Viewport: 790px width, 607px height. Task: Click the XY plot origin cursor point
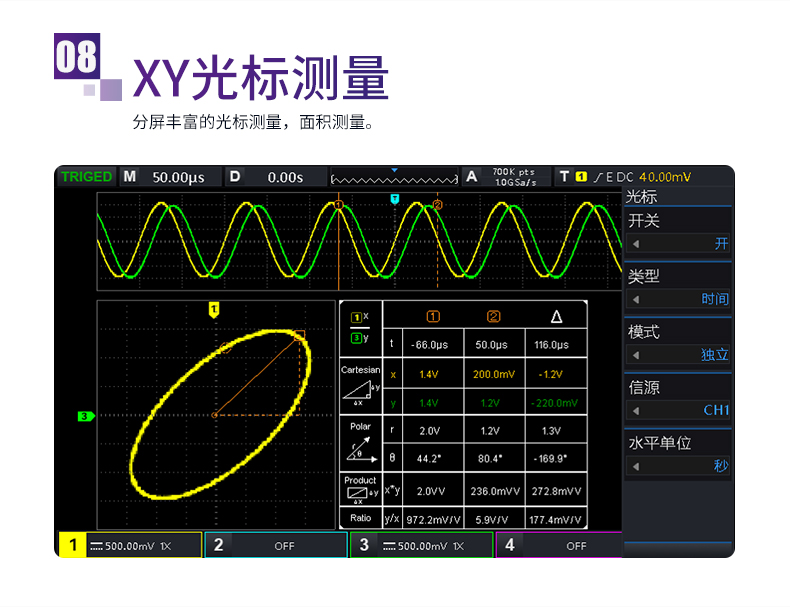[215, 415]
